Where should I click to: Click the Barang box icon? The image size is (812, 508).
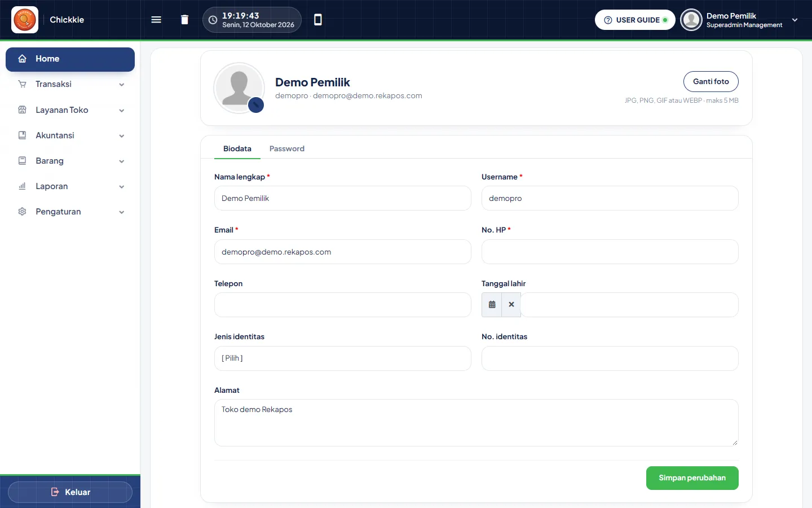23,161
